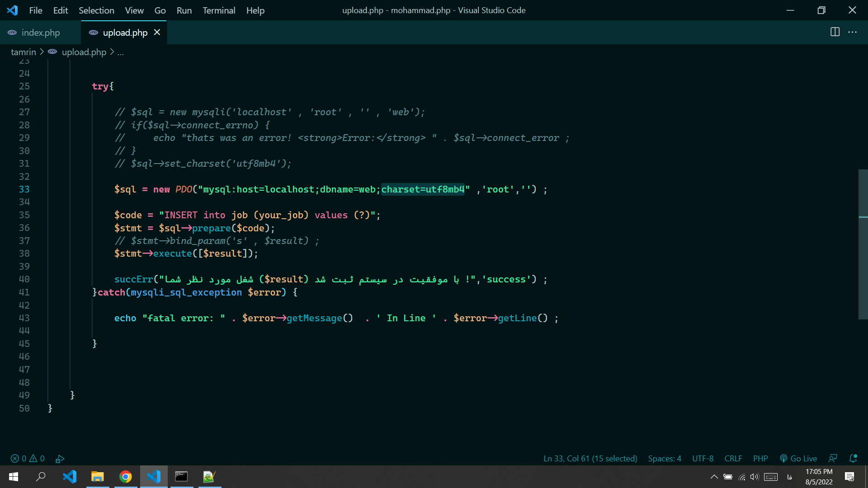The width and height of the screenshot is (868, 488).
Task: Click Ln 33, Col 61 position indicator
Action: click(x=590, y=459)
